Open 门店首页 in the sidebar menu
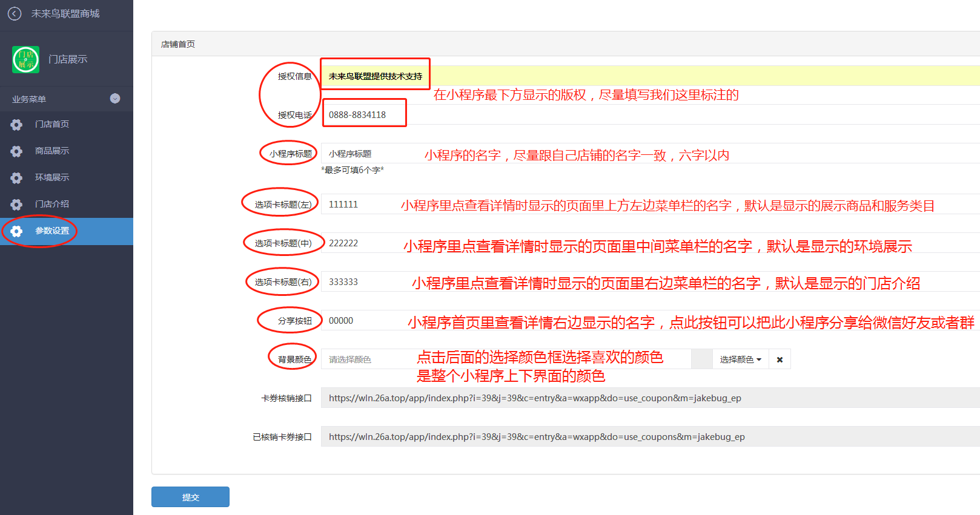The width and height of the screenshot is (980, 515). point(52,124)
